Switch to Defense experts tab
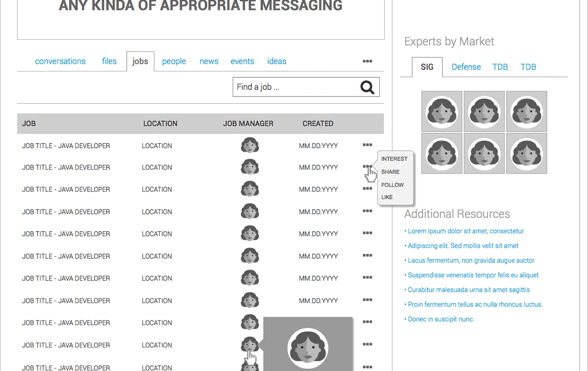 click(x=466, y=67)
